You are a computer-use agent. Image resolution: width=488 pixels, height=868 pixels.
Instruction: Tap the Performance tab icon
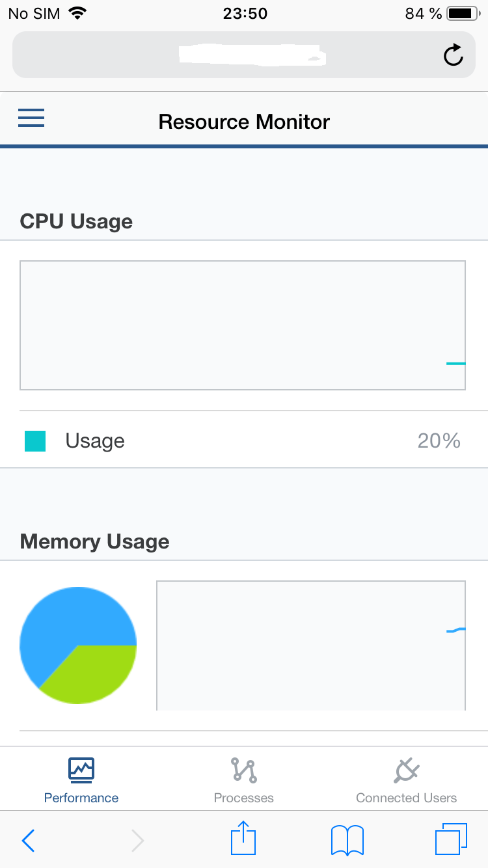[x=81, y=770]
